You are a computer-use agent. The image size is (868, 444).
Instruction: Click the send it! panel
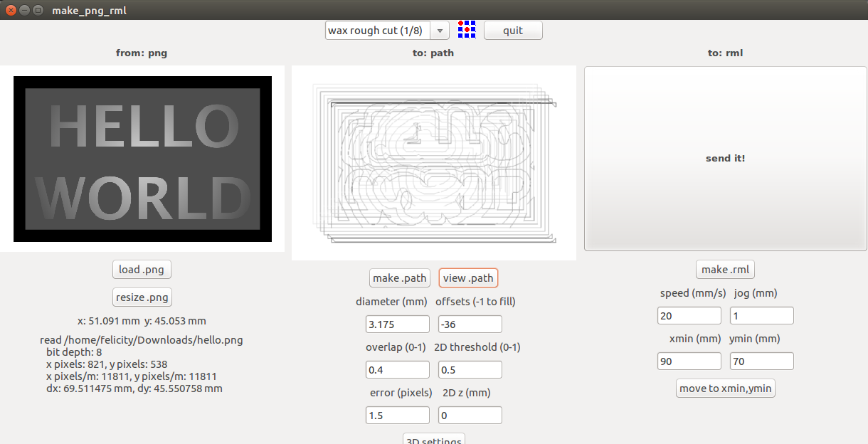(x=726, y=159)
